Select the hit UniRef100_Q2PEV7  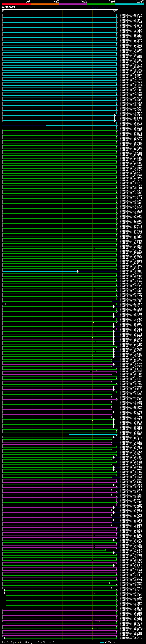(x=131, y=40)
